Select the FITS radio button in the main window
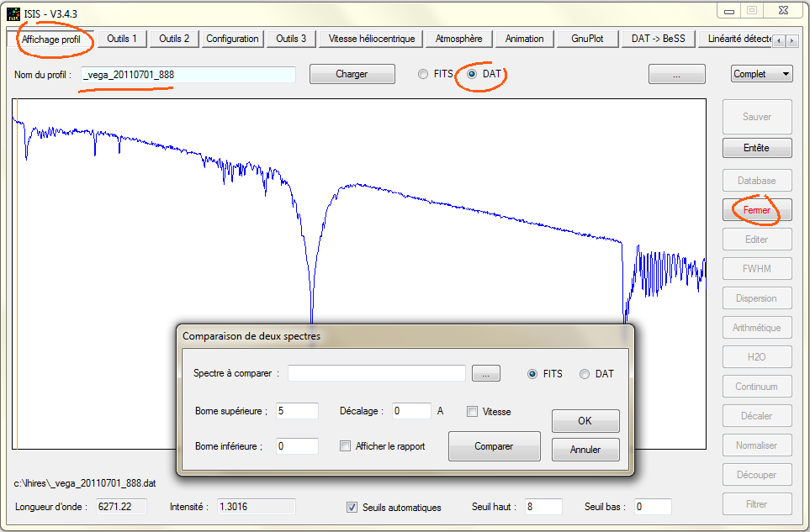 [423, 74]
